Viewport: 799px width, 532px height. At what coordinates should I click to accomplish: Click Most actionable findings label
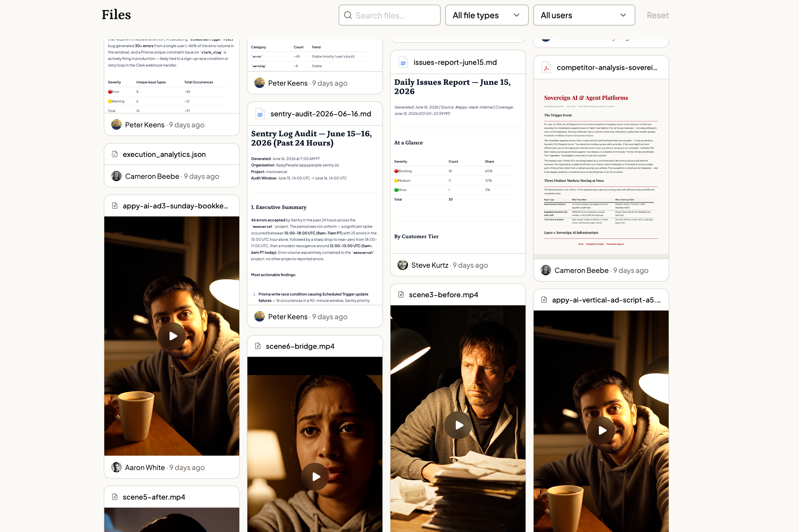(x=273, y=275)
